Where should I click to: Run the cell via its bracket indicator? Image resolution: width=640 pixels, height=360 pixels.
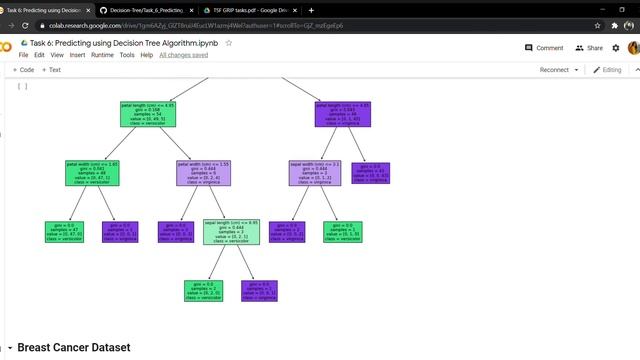click(x=22, y=86)
